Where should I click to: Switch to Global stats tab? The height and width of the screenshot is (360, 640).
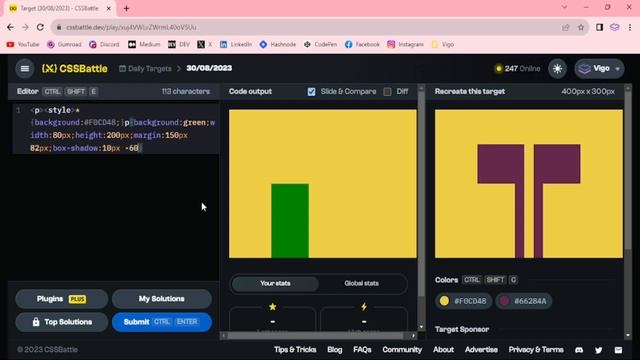[361, 283]
